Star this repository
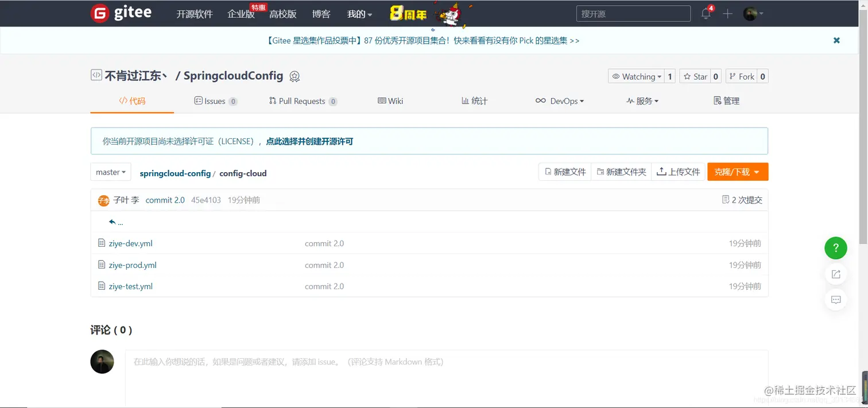Screen dimensions: 868x408 point(695,76)
